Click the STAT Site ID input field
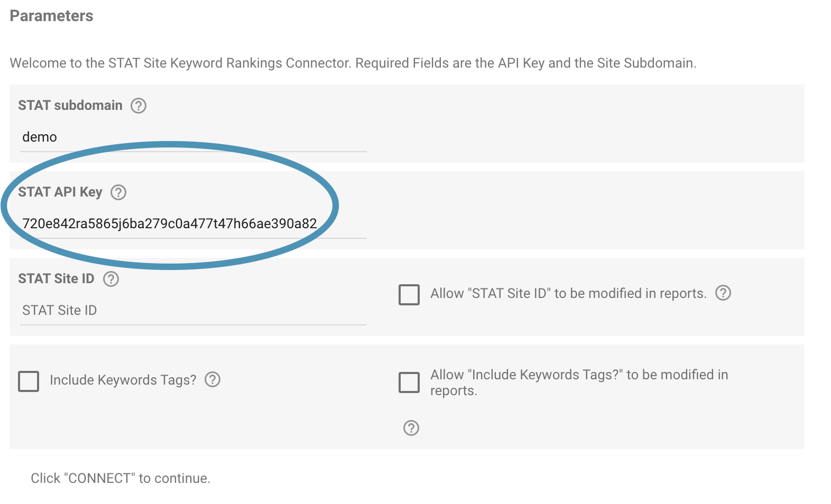831x504 pixels. pyautogui.click(x=193, y=311)
